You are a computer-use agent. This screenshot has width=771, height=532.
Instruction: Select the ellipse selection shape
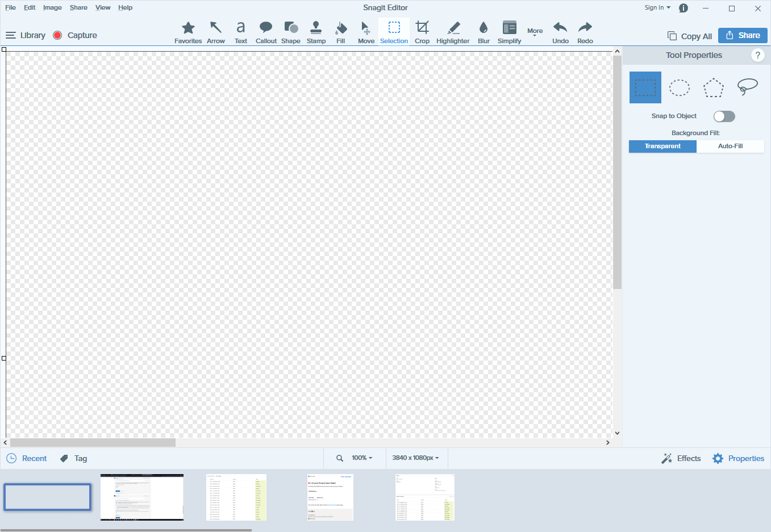(679, 87)
